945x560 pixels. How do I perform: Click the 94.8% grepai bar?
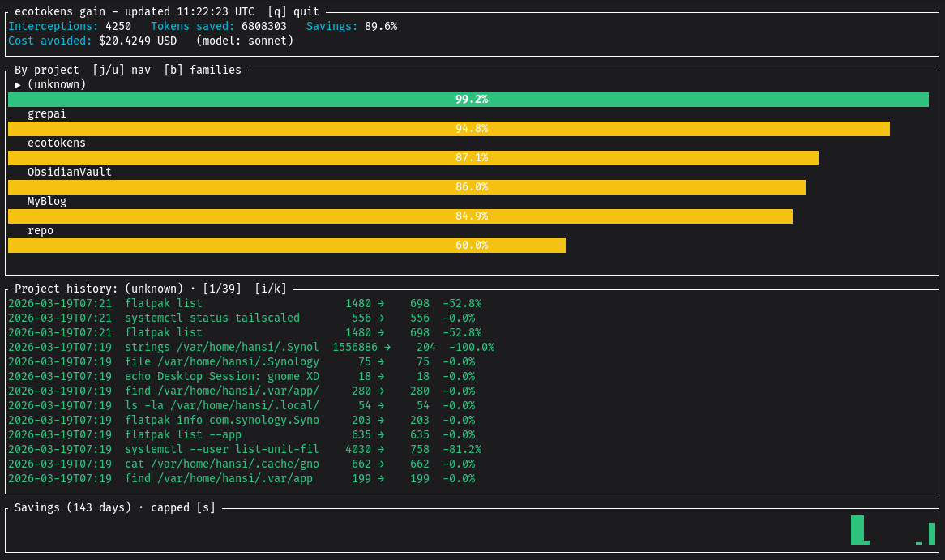click(x=449, y=128)
